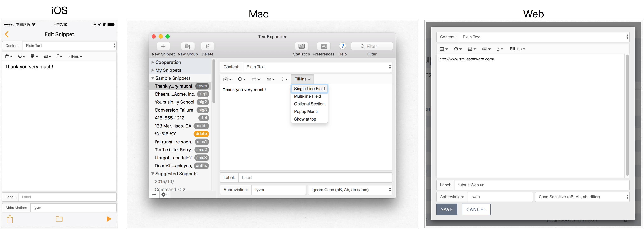
Task: Click the Filter search field in TextExpander
Action: (372, 46)
